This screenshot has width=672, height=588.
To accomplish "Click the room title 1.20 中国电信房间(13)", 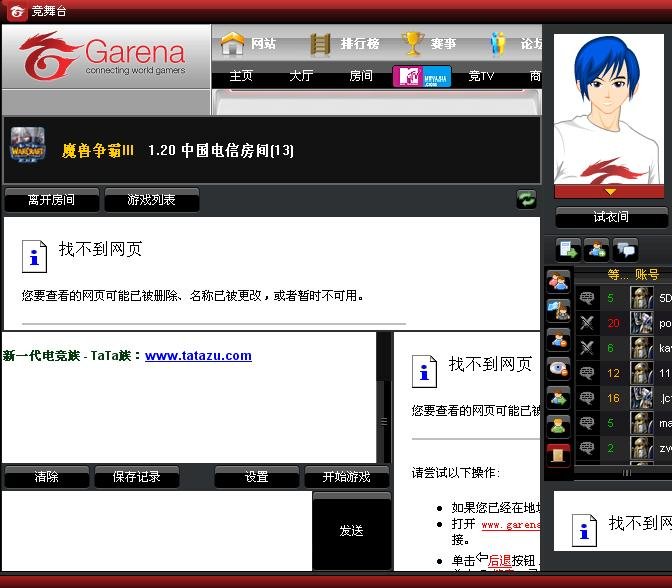I will tap(221, 150).
